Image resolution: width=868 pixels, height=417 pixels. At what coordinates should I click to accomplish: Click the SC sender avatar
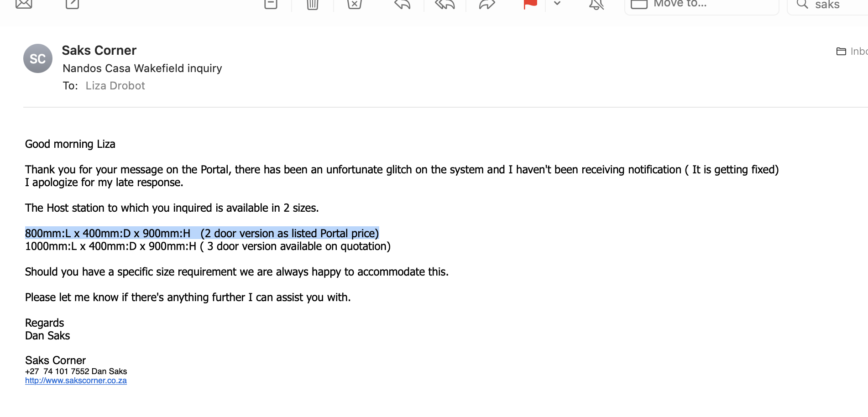pos(38,58)
